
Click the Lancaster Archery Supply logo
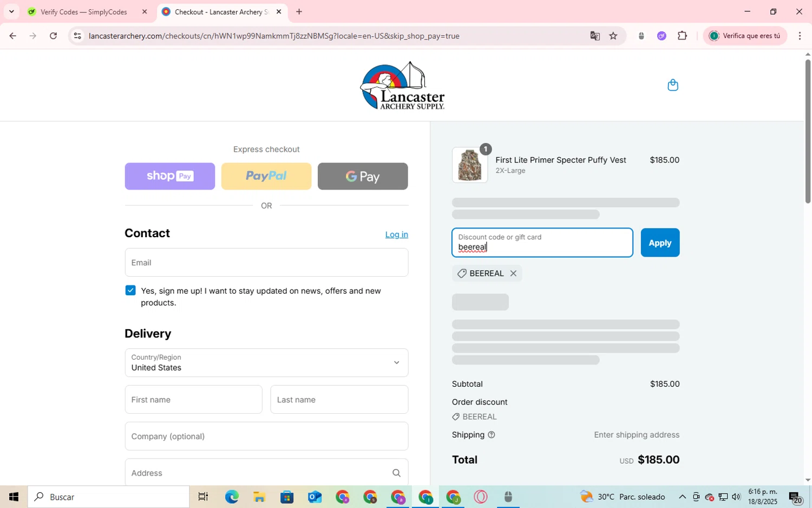[402, 86]
